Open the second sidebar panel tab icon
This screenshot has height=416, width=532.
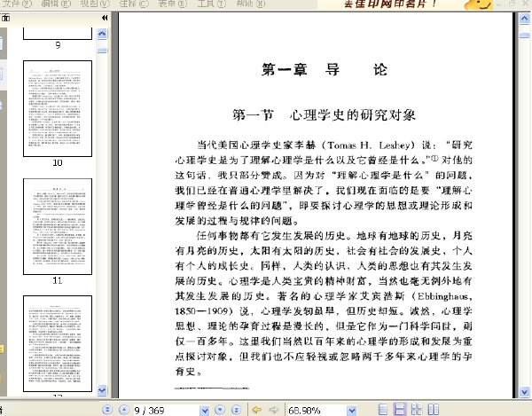pos(2,74)
